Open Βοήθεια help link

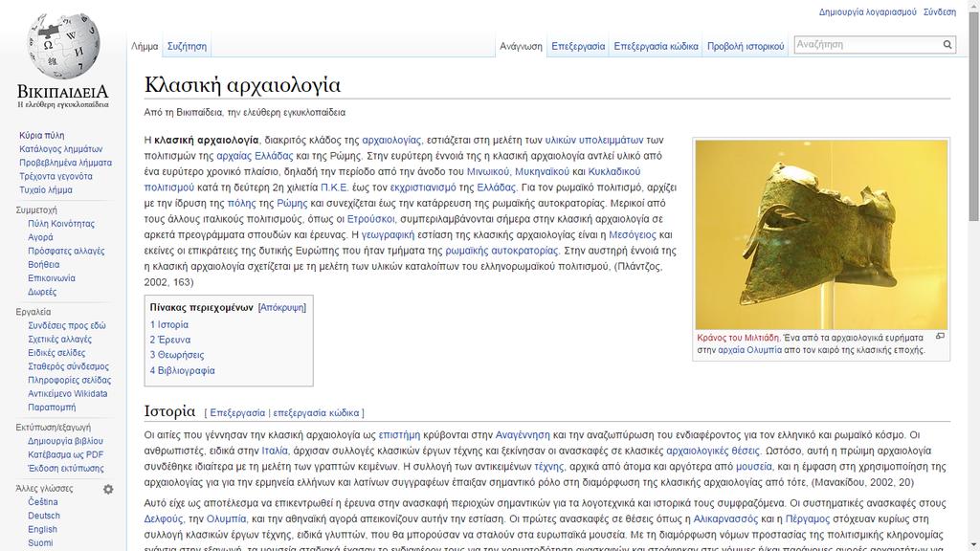44,265
